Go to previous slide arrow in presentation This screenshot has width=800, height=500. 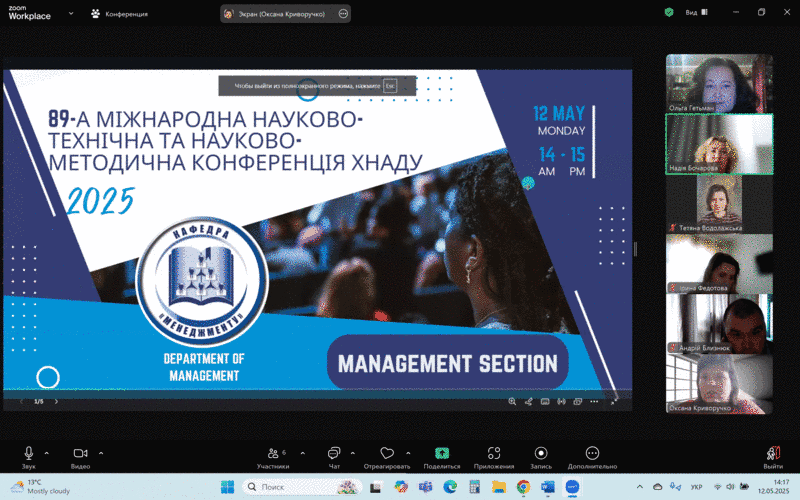tap(21, 402)
